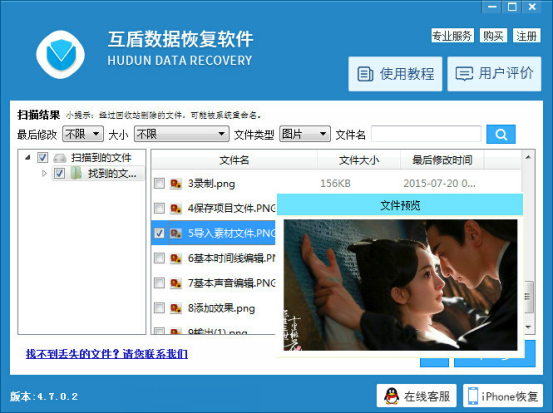
Task: Check the box for 3录制.png
Action: (x=159, y=183)
